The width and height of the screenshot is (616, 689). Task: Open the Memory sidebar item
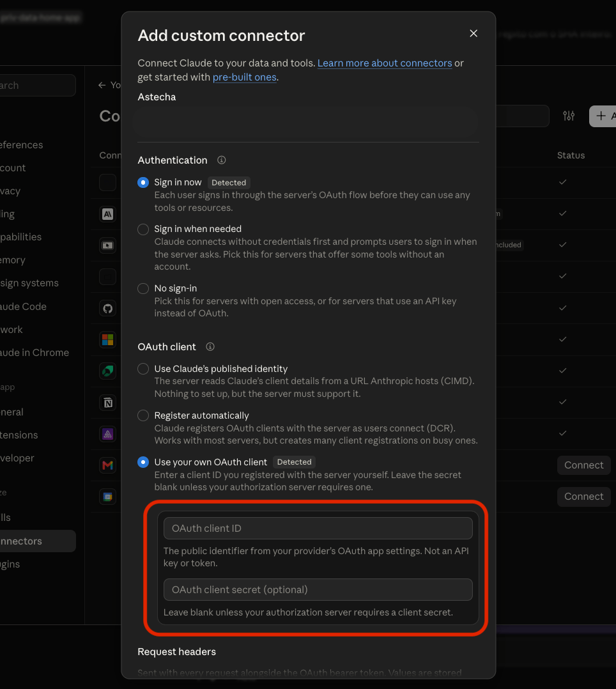(13, 260)
